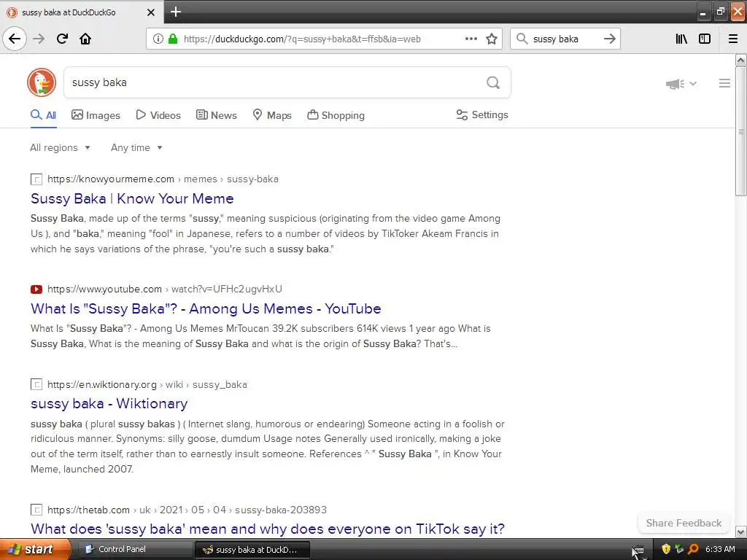
Task: Click the wiktionary result favicon
Action: (36, 384)
